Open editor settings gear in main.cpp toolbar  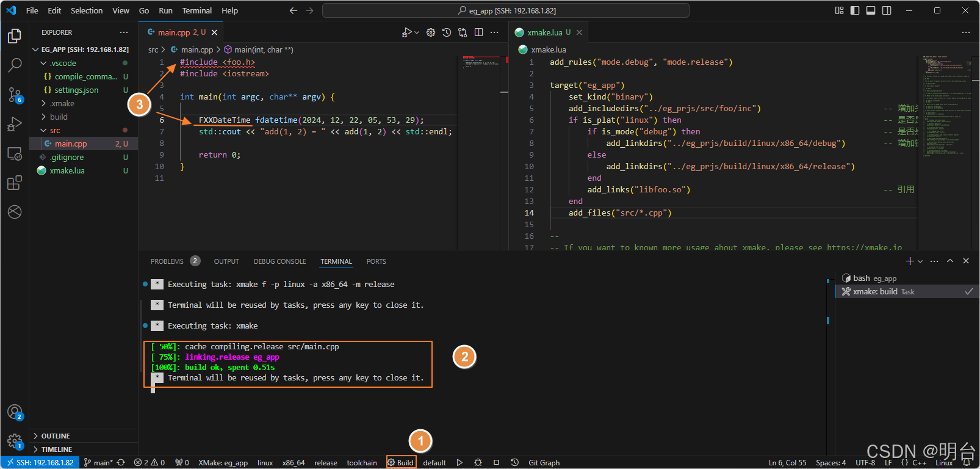(431, 32)
